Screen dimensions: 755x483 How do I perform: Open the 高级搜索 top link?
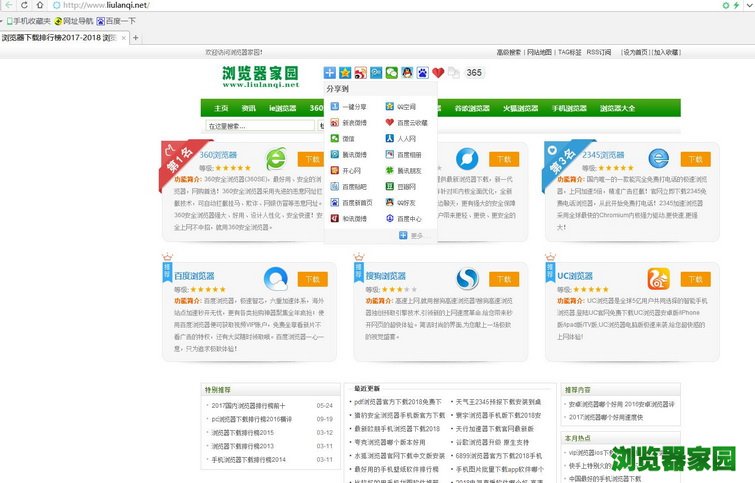click(x=508, y=52)
